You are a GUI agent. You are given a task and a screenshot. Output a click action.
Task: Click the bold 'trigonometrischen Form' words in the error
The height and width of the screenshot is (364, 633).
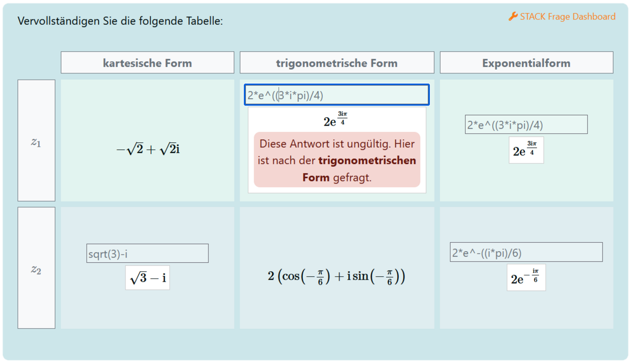367,160
